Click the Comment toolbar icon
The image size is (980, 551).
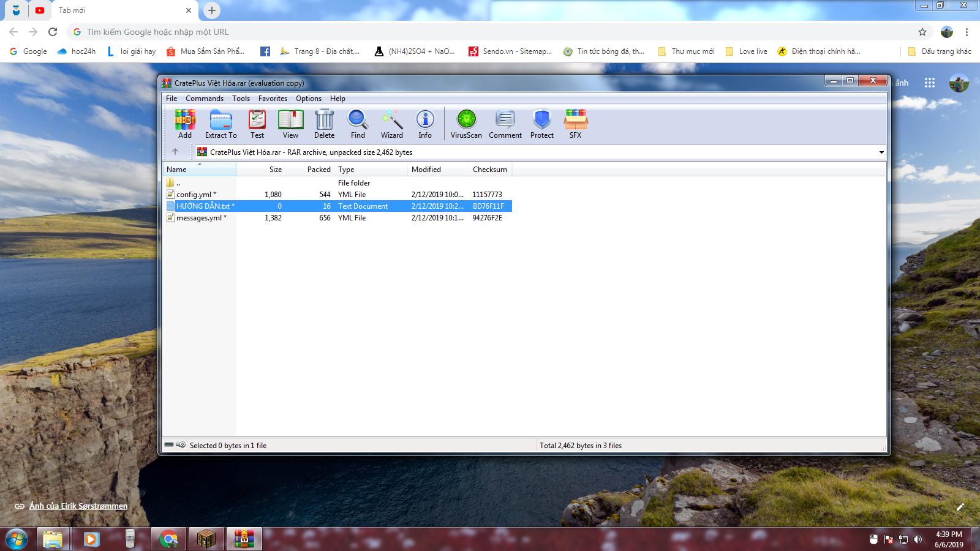pos(505,124)
